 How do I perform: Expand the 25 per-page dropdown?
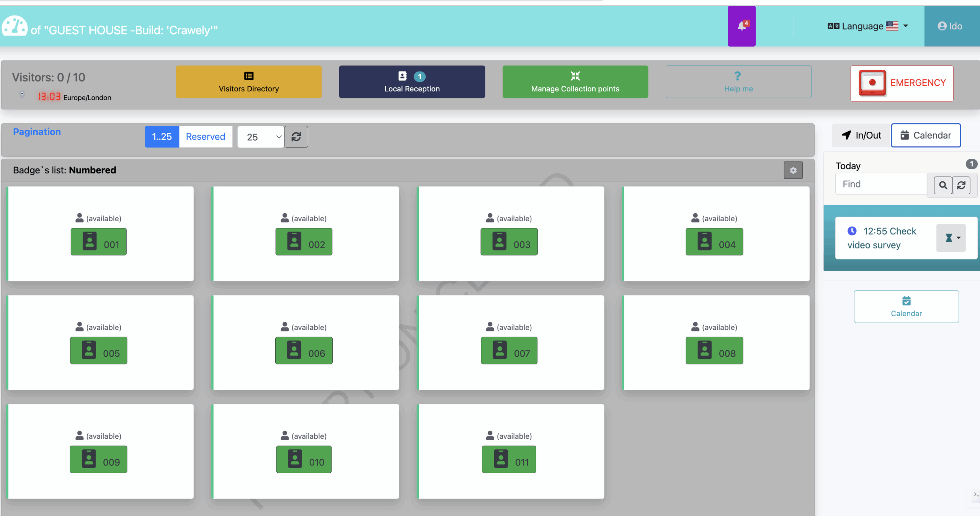coord(261,137)
